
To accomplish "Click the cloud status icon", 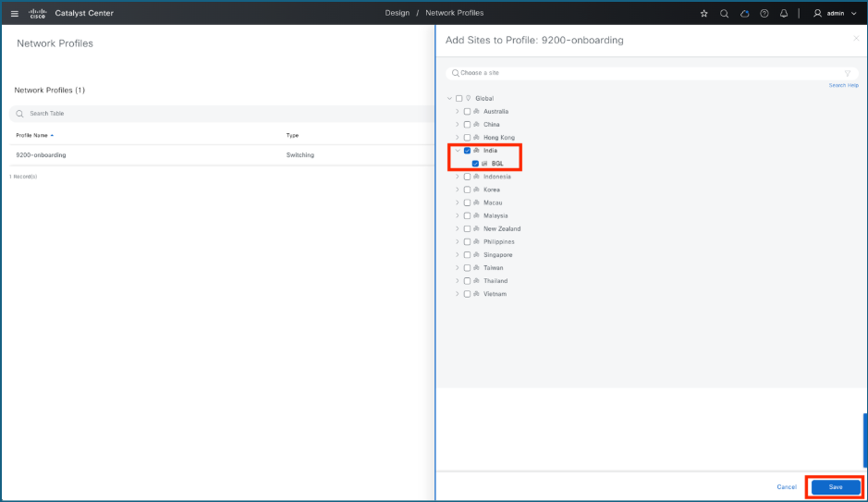I will click(x=744, y=13).
